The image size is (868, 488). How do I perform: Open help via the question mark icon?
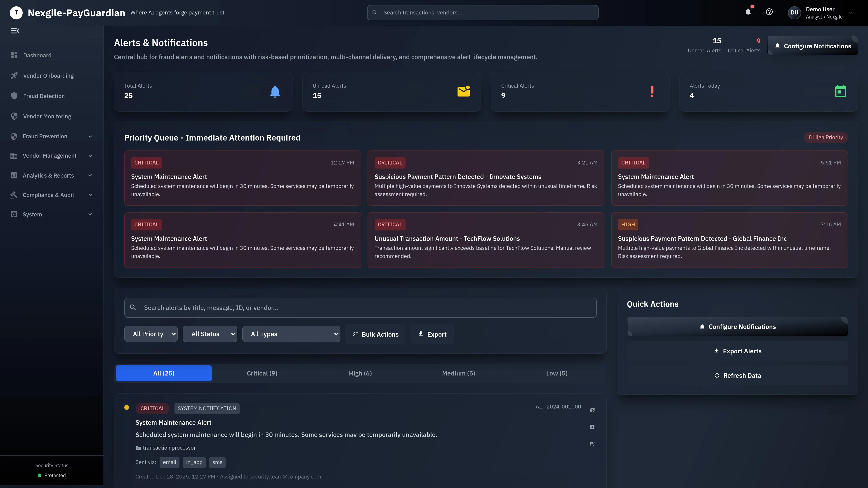click(x=769, y=12)
